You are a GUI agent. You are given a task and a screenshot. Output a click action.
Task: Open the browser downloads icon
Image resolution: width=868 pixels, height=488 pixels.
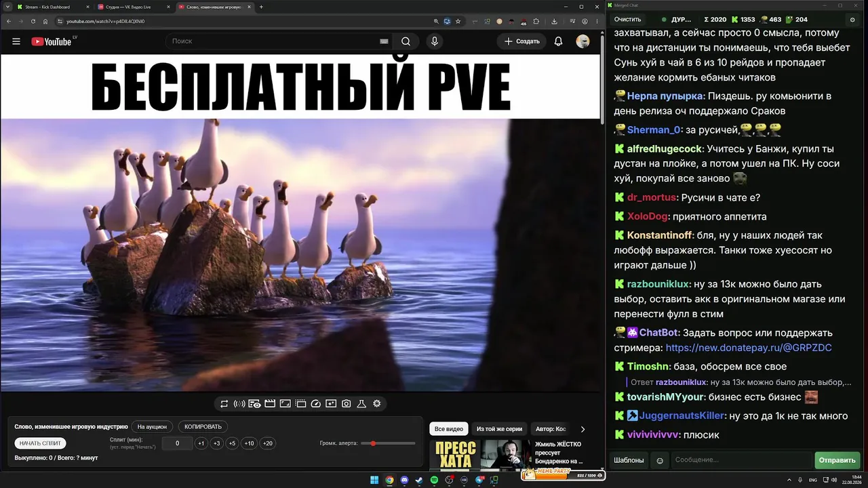pos(554,21)
